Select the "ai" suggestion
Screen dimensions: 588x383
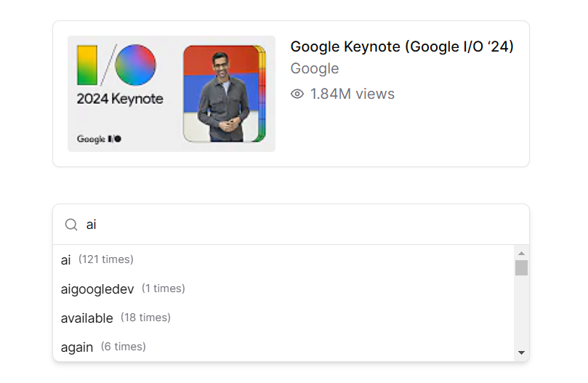(66, 259)
